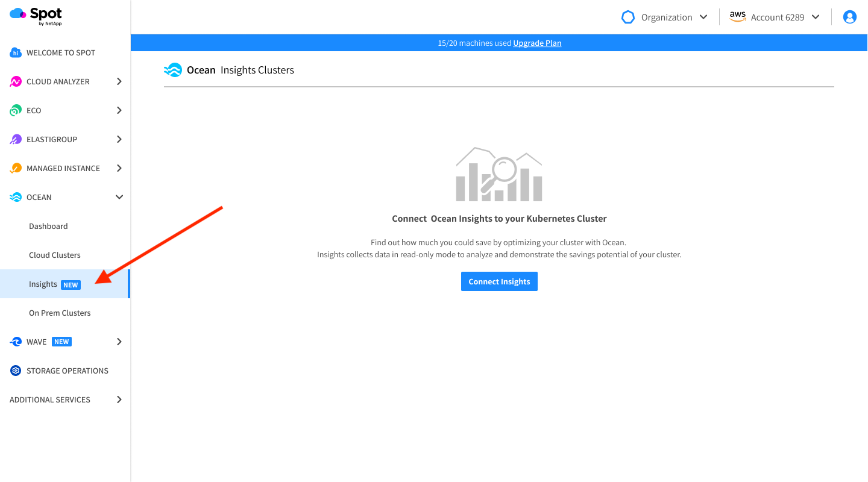Open the Ocean Dashboard menu item

(48, 226)
